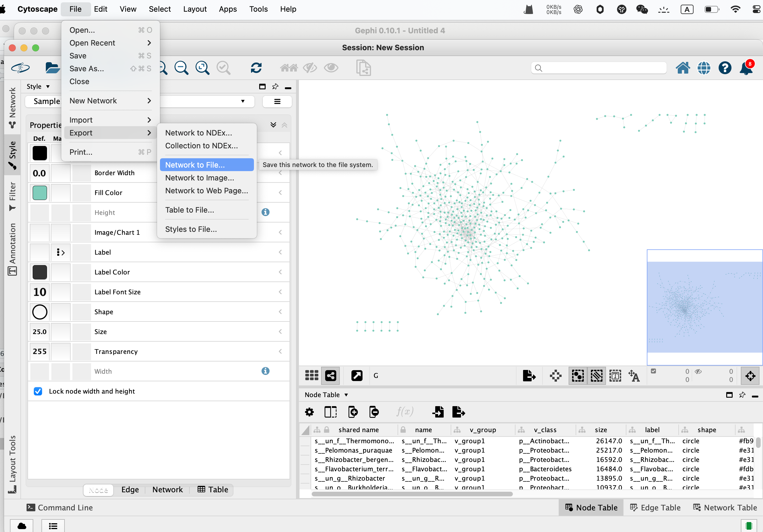Click the Node Table horizontal scrollbar
Screen dimensions: 763x532
(412, 494)
